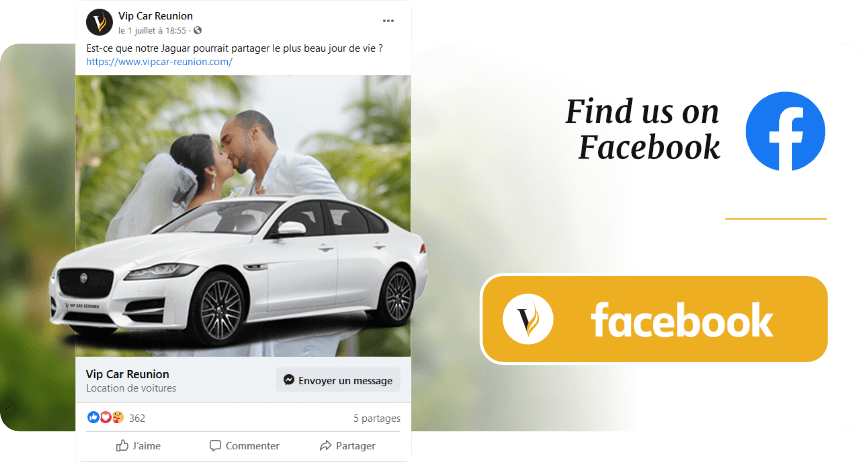Open the three-dot post options menu
Image resolution: width=860 pixels, height=463 pixels.
[x=388, y=21]
